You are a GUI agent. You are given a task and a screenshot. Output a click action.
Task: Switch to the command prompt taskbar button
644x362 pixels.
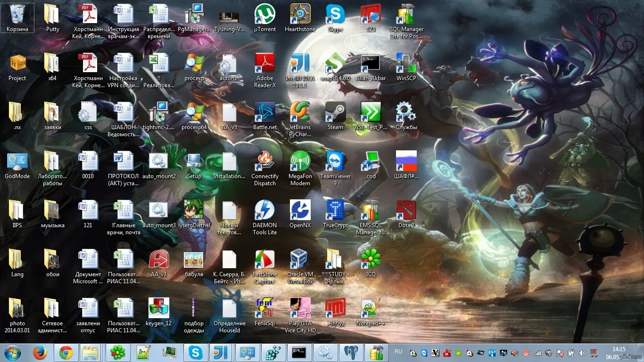pyautogui.click(x=299, y=353)
